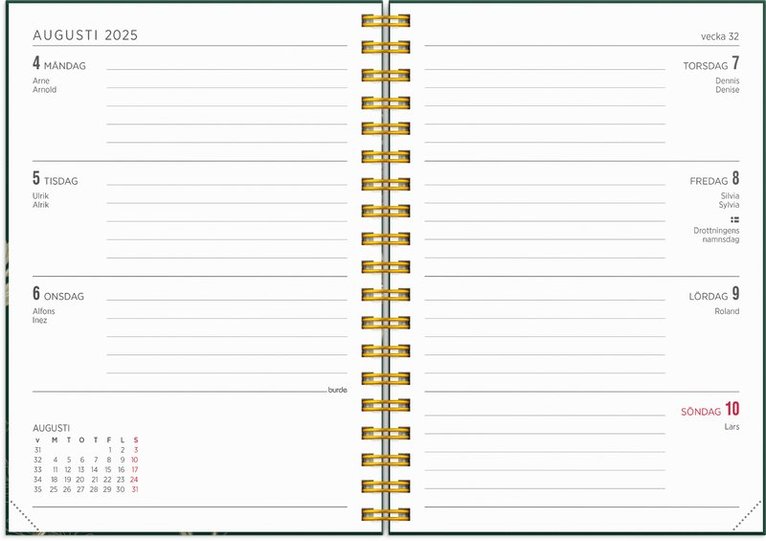This screenshot has height=541, width=766.
Task: Select the Lördag 9 day header
Action: [714, 295]
